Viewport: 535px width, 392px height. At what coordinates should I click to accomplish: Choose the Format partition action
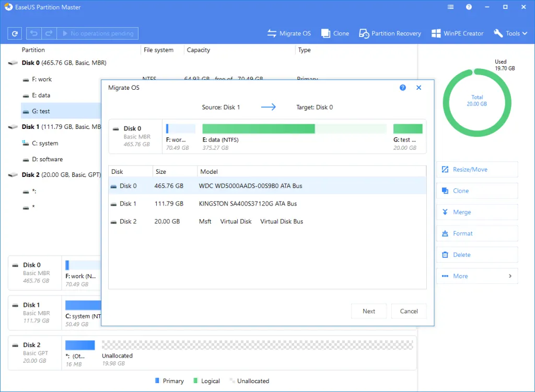(476, 233)
